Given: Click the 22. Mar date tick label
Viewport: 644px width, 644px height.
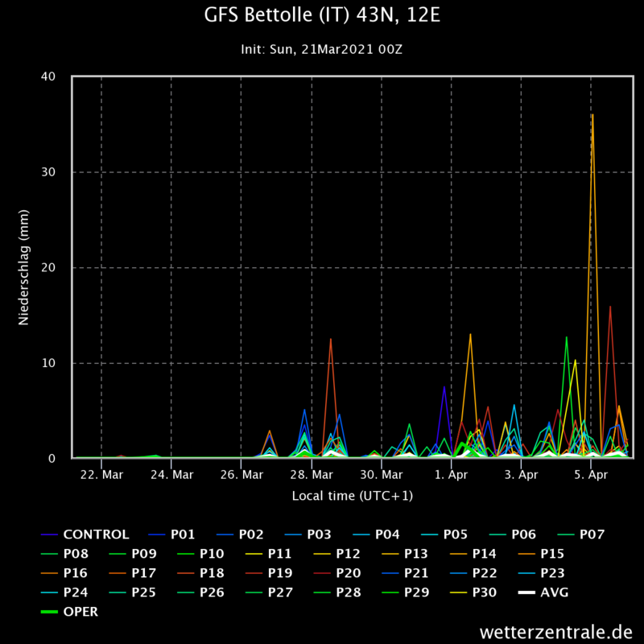Looking at the screenshot, I should (x=101, y=475).
